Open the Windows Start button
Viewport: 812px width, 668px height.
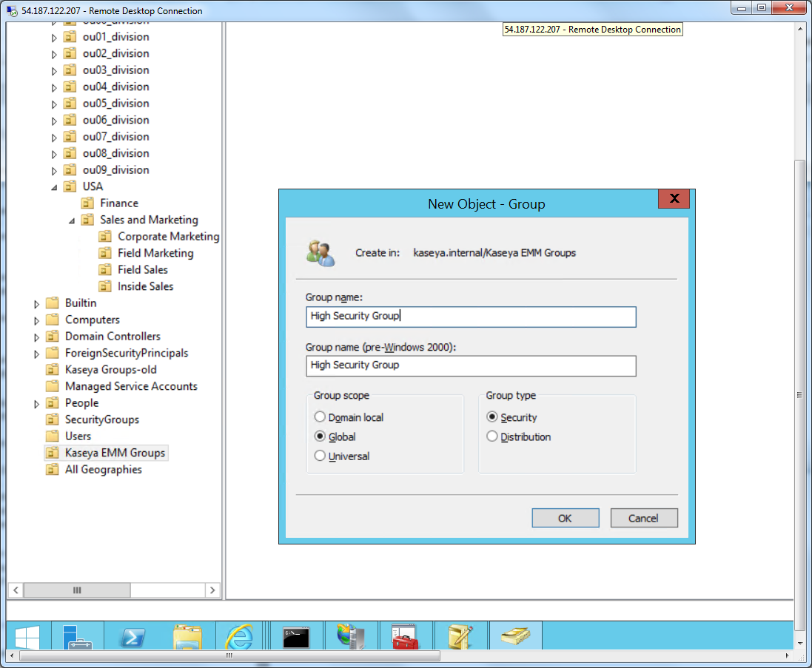(x=28, y=637)
